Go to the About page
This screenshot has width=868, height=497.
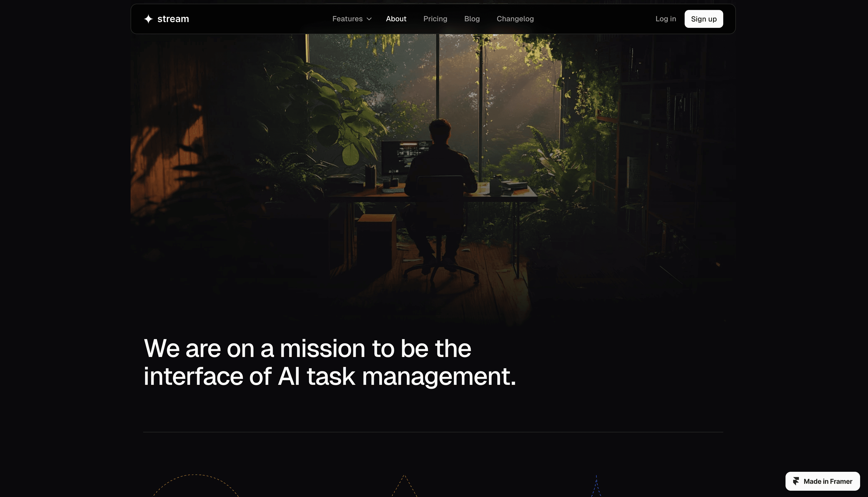(396, 19)
